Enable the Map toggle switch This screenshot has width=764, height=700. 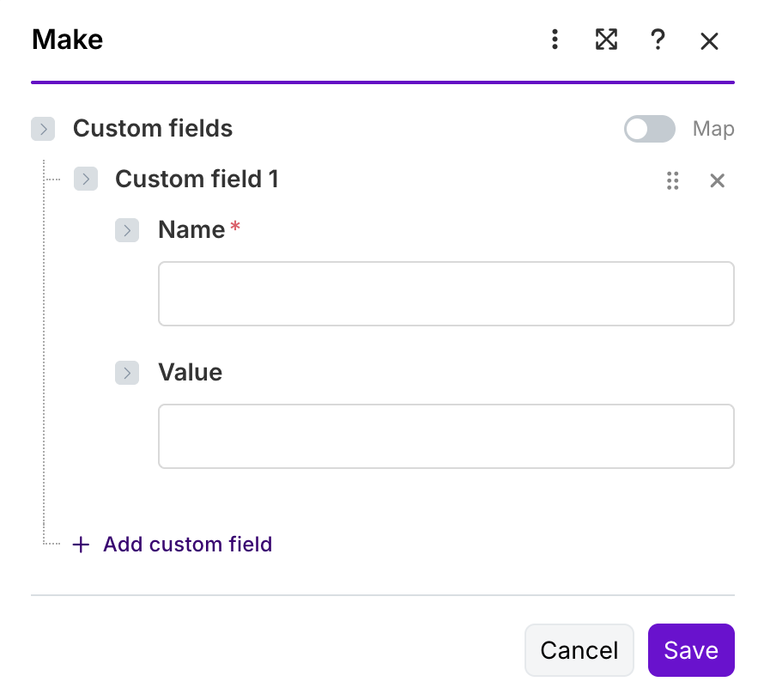click(649, 129)
